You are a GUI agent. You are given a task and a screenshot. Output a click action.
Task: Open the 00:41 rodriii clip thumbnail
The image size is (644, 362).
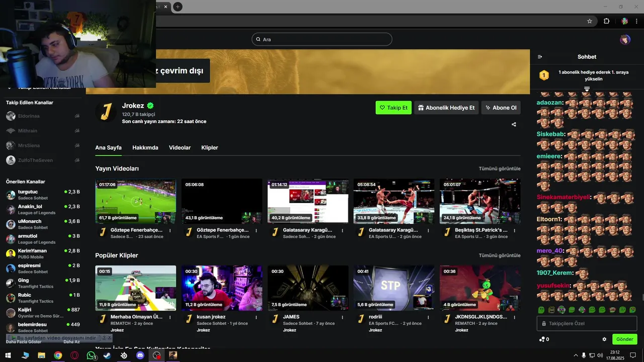click(394, 288)
